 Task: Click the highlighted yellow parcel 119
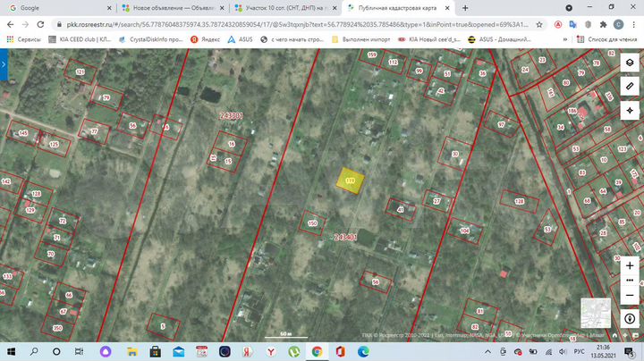point(349,180)
